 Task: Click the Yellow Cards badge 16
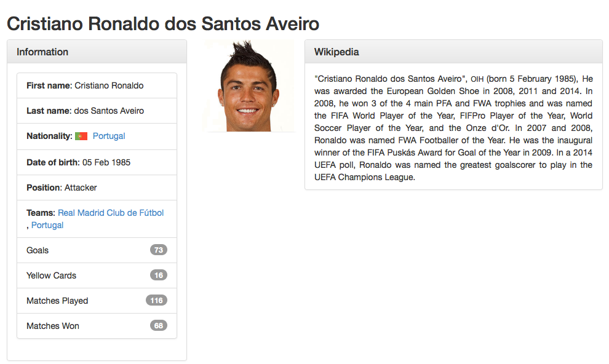[159, 275]
